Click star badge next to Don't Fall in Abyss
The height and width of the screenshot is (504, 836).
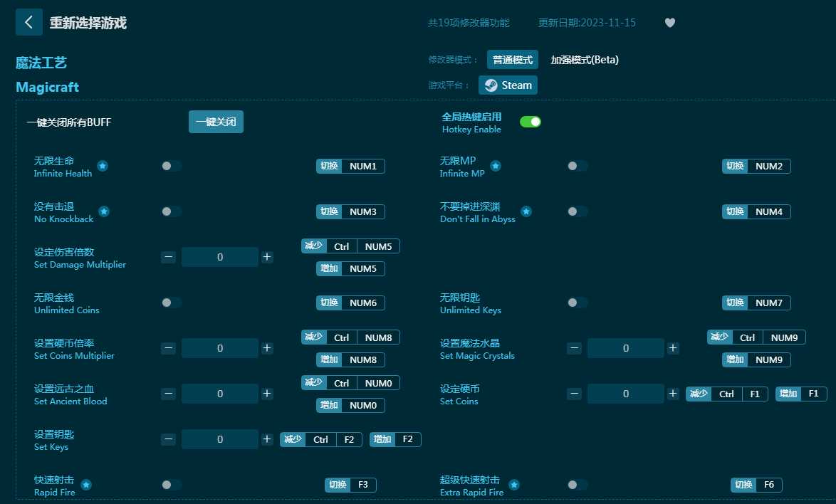tap(526, 211)
